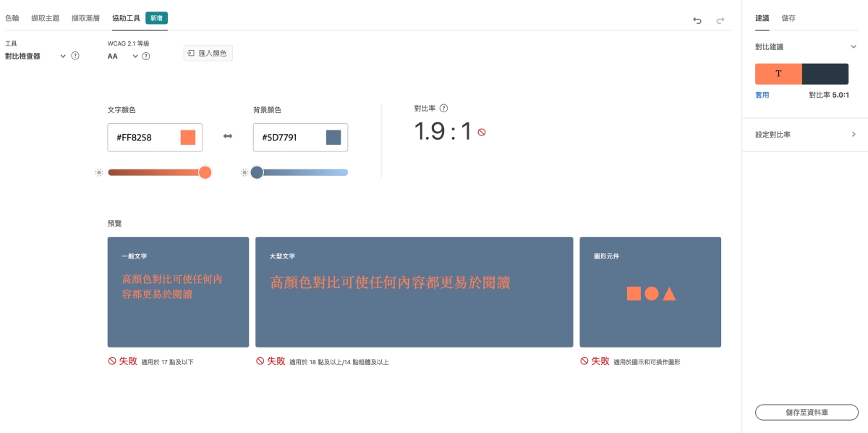Select the 協助工具 tab

click(126, 18)
